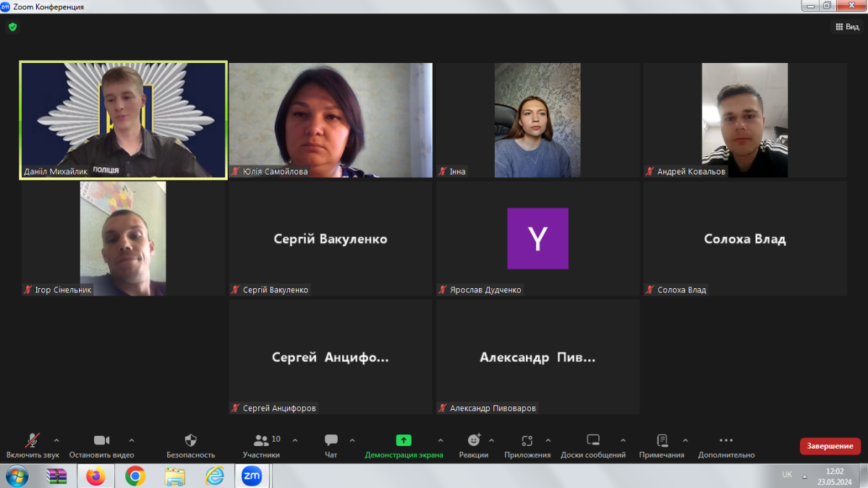
Task: Click the green encryption shield icon
Action: pyautogui.click(x=12, y=27)
